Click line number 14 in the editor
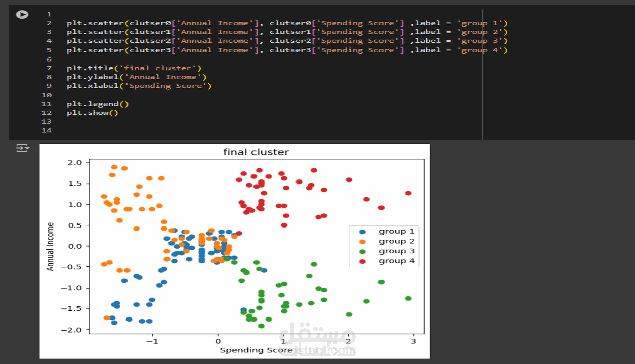 (x=47, y=130)
